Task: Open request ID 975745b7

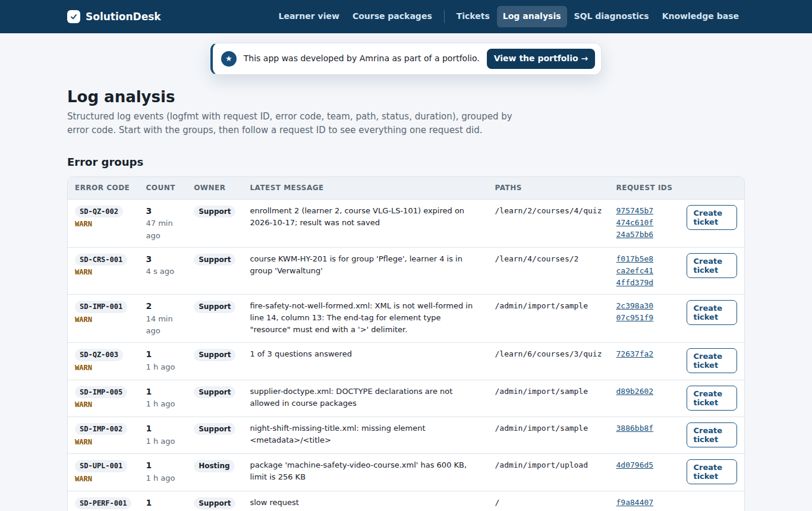Action: tap(635, 211)
